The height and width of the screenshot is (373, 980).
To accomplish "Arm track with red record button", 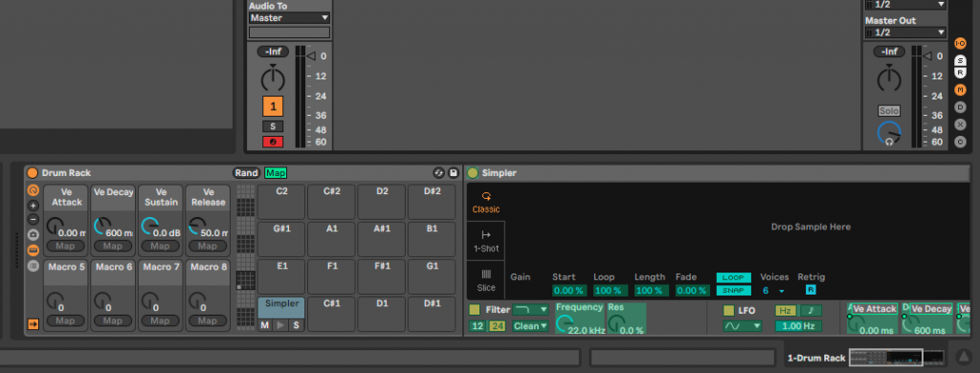I will click(x=273, y=142).
